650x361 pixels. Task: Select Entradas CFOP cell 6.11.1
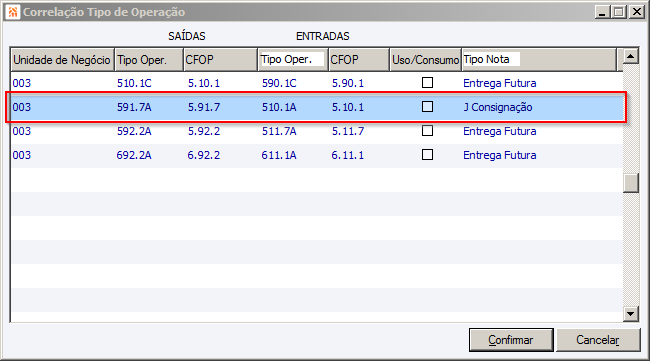[348, 155]
